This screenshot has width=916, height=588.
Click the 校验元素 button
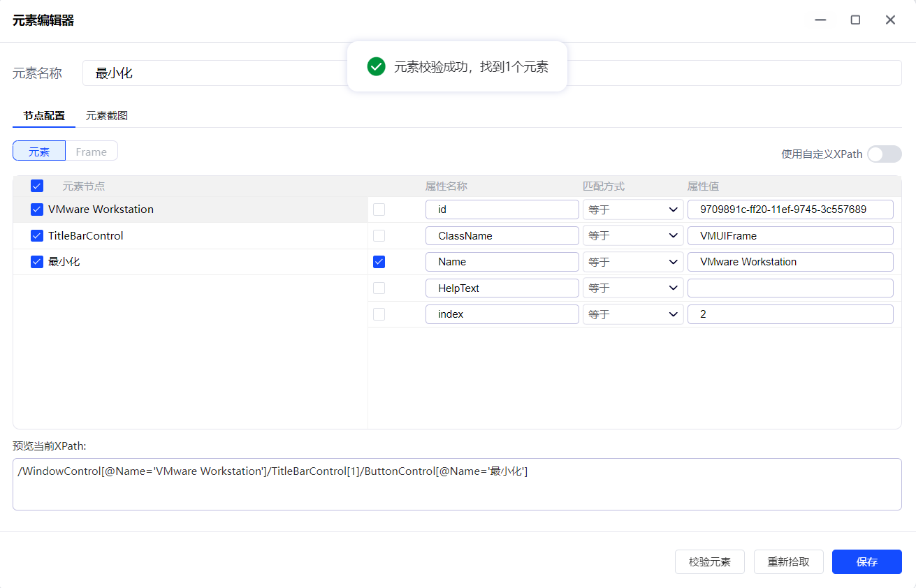click(x=709, y=561)
